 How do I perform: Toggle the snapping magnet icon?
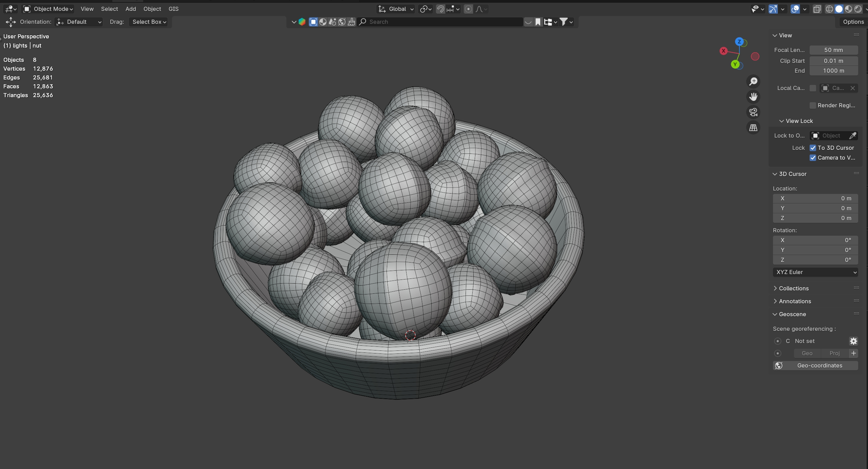pos(440,9)
